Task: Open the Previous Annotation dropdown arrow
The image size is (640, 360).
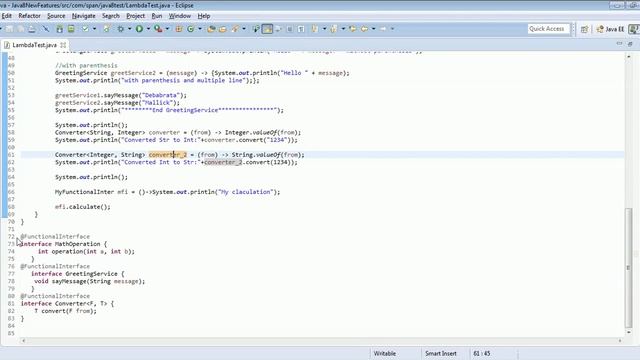Action: [343, 29]
